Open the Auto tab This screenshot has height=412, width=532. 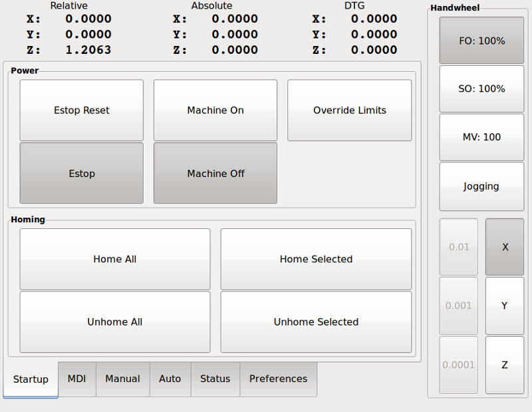[170, 379]
